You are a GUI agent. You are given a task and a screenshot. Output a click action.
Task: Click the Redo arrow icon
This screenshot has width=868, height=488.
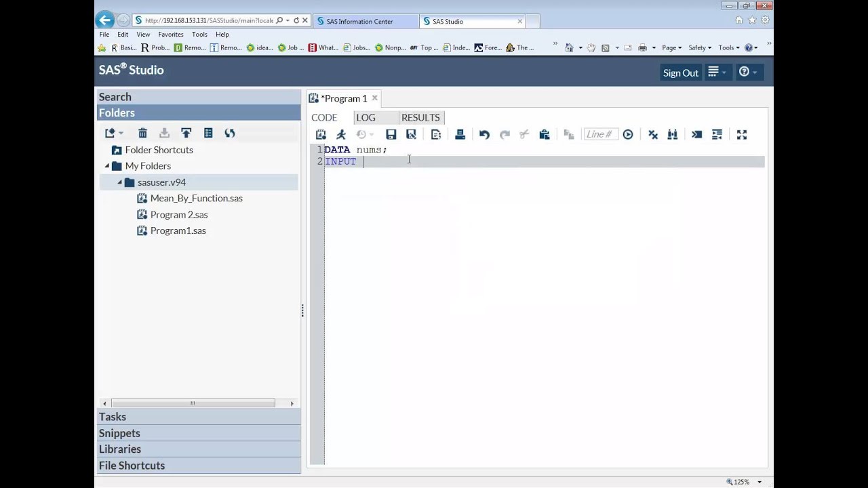(505, 134)
